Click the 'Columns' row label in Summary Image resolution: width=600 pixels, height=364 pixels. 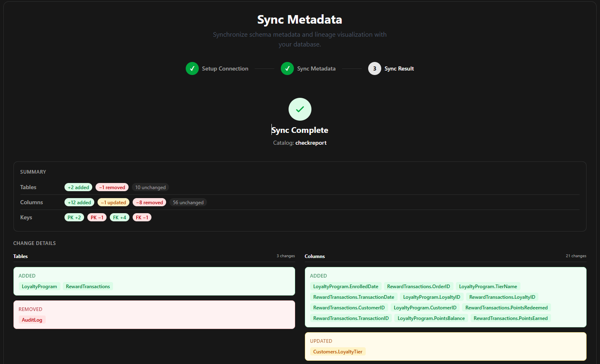[x=31, y=202]
